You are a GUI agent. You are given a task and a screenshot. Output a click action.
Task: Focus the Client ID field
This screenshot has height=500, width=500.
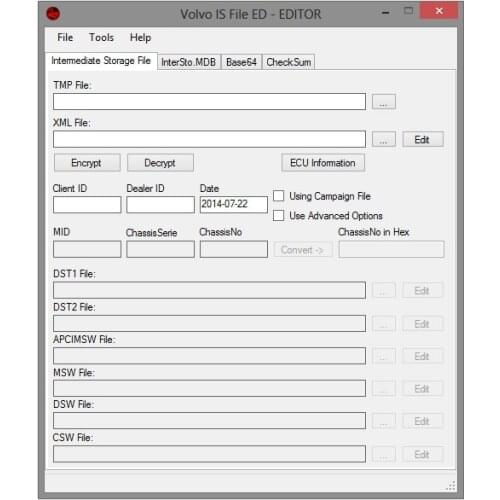tap(87, 204)
